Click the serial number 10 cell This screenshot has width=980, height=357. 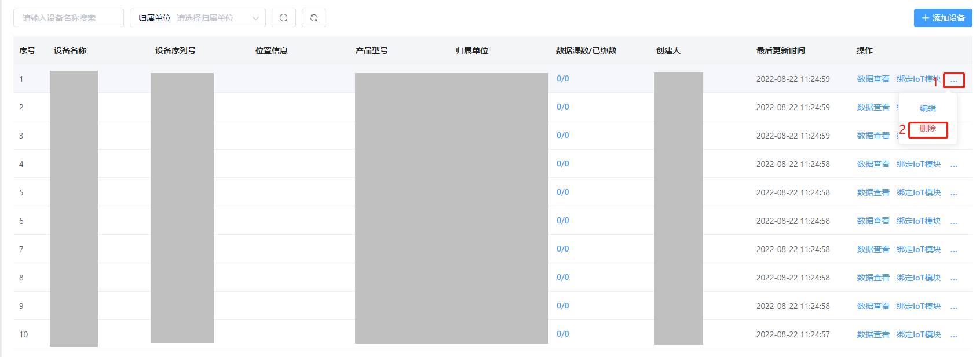point(24,334)
